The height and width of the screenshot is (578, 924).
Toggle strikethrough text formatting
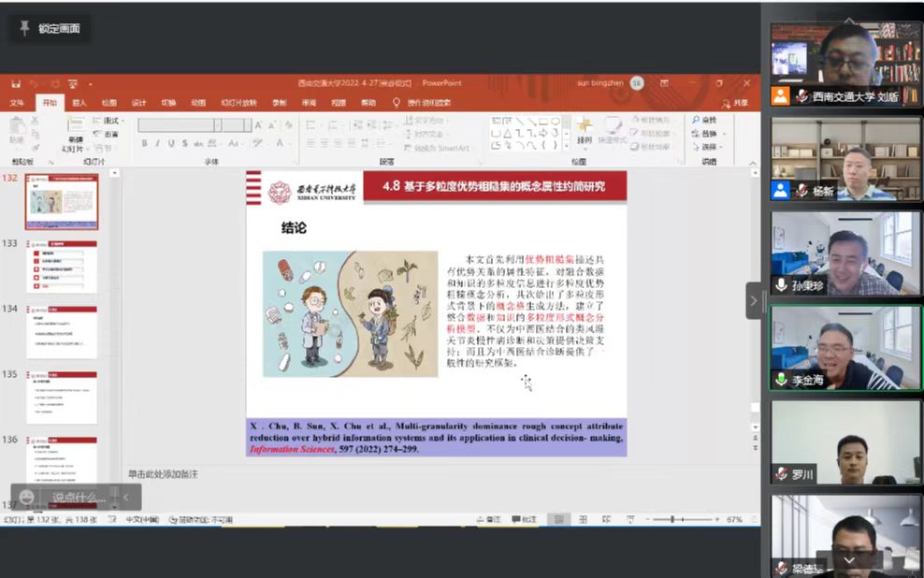184,143
